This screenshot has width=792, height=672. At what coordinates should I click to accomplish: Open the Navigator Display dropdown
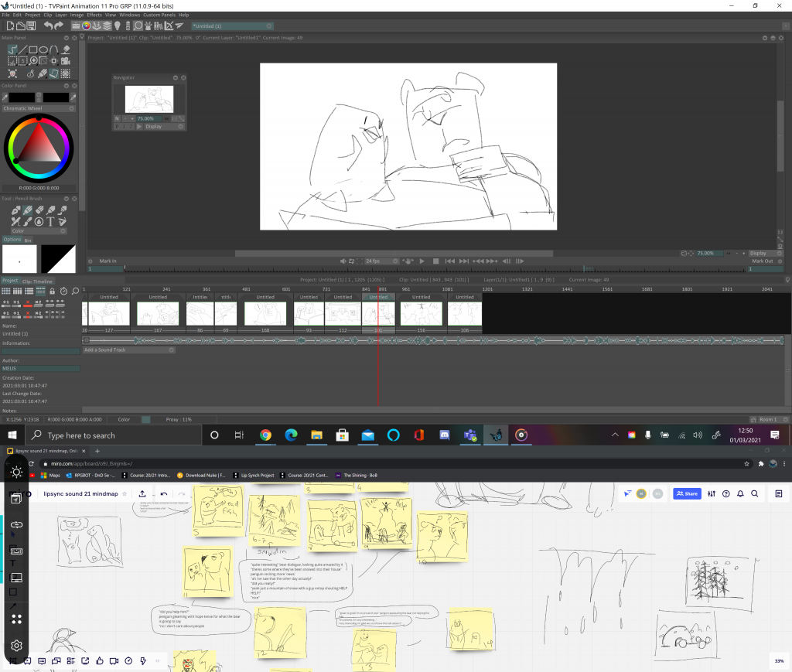[164, 126]
